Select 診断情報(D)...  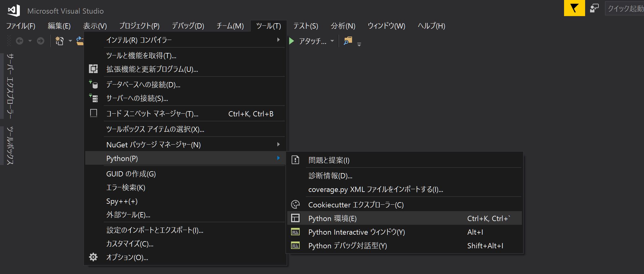[404, 176]
